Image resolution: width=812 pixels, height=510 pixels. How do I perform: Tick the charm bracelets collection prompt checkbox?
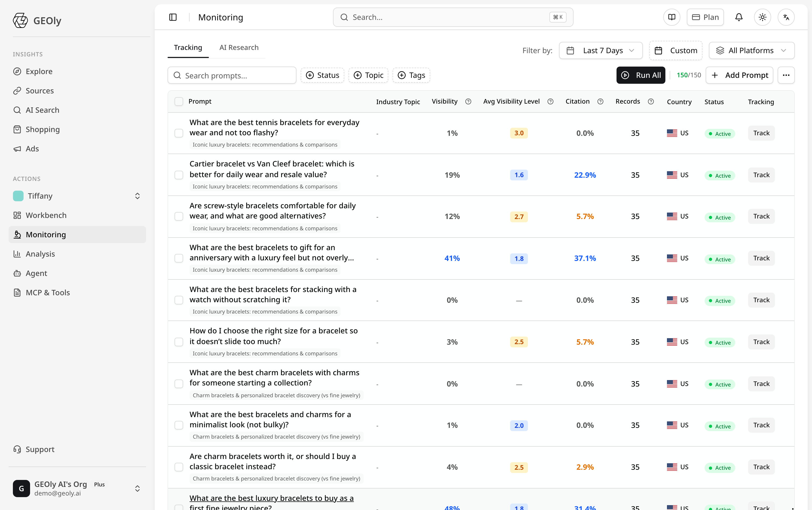pyautogui.click(x=179, y=384)
